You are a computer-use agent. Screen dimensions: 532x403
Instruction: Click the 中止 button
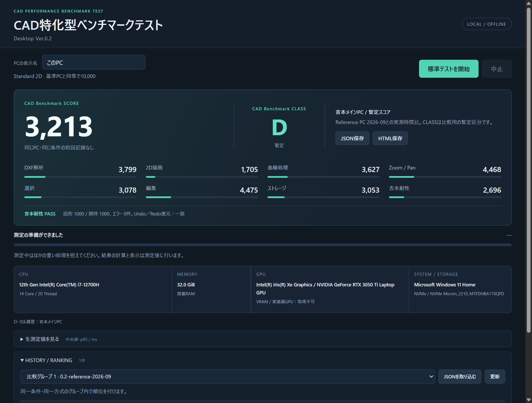pos(497,69)
